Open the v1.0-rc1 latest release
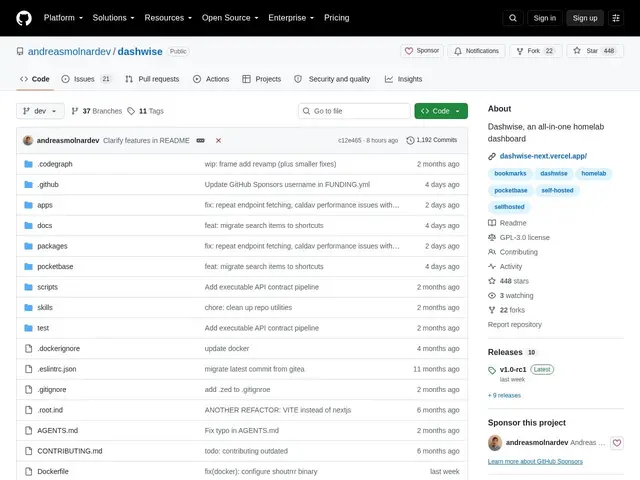Image resolution: width=640 pixels, height=480 pixels. click(x=513, y=369)
